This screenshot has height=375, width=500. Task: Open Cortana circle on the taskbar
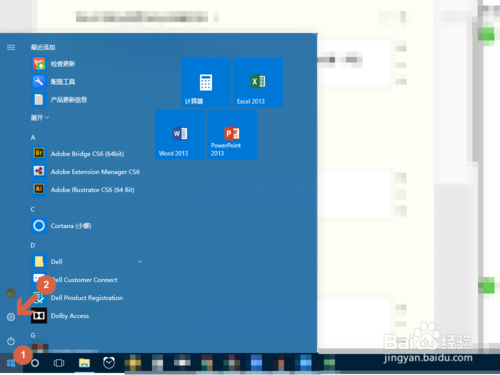35,363
